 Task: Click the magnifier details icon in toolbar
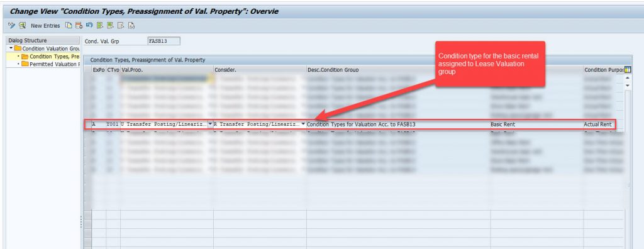point(22,26)
